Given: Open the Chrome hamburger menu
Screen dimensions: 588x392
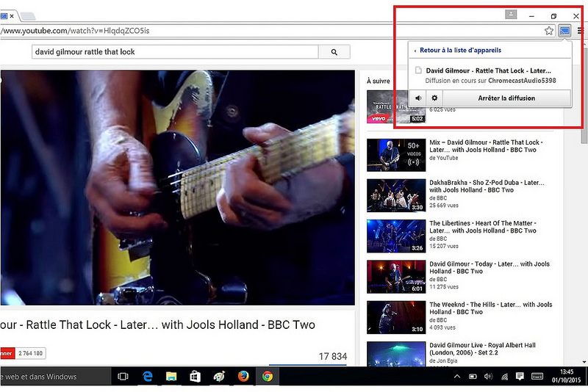Looking at the screenshot, I should [x=581, y=31].
